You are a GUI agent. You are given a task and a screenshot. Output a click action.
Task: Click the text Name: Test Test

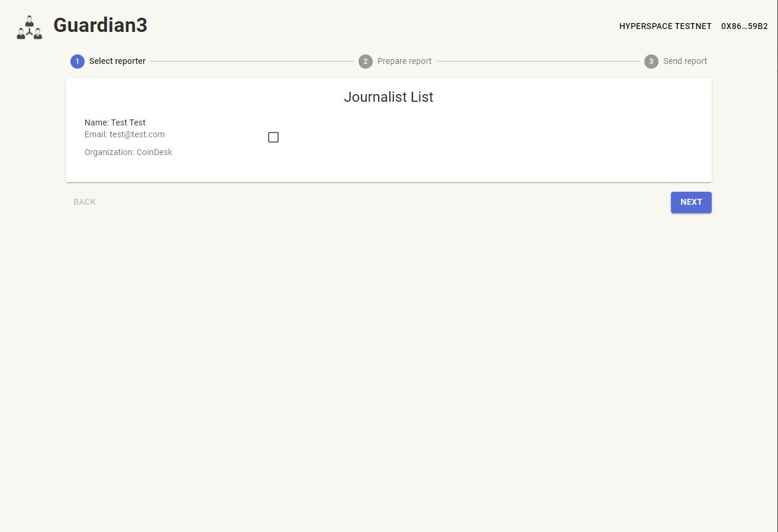[115, 122]
